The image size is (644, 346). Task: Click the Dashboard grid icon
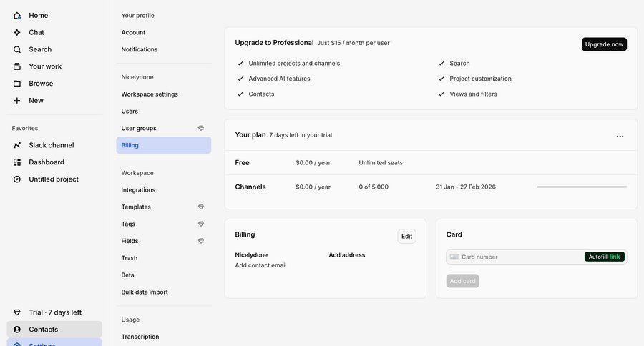coord(17,162)
